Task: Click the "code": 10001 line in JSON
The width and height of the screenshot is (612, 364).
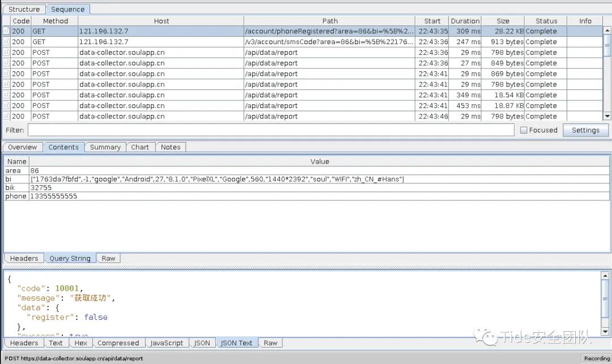Action: [x=50, y=288]
